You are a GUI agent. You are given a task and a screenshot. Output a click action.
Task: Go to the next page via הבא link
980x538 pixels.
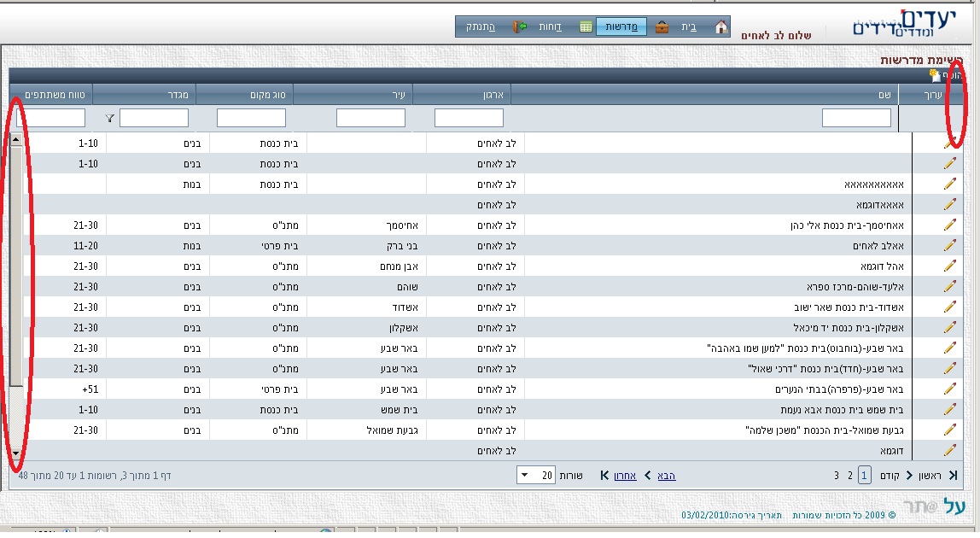(666, 476)
